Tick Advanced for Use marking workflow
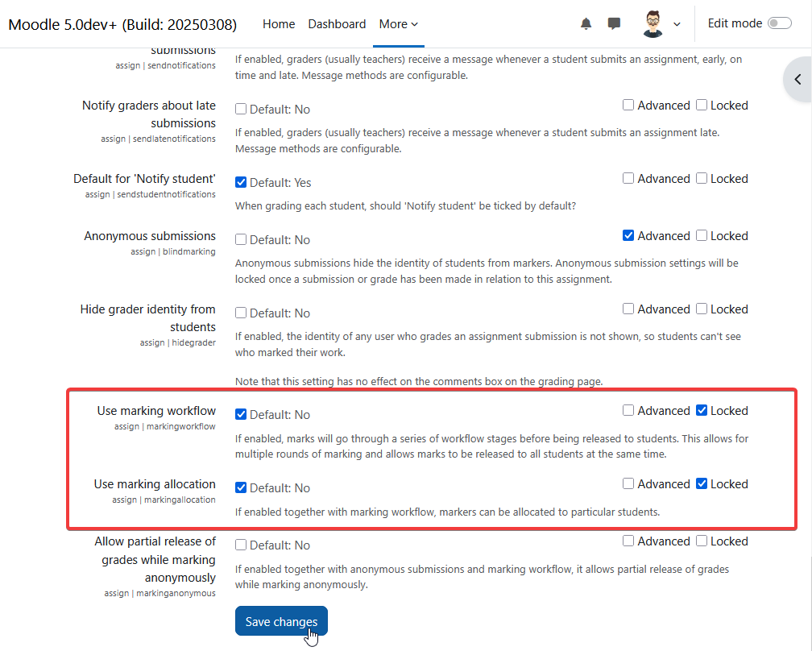The height and width of the screenshot is (651, 812). point(628,410)
